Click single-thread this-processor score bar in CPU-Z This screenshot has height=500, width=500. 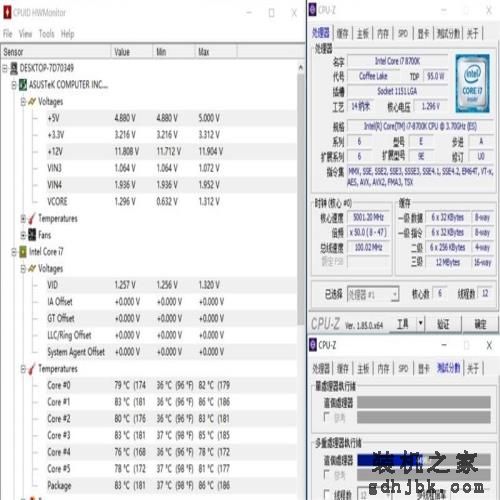click(424, 402)
